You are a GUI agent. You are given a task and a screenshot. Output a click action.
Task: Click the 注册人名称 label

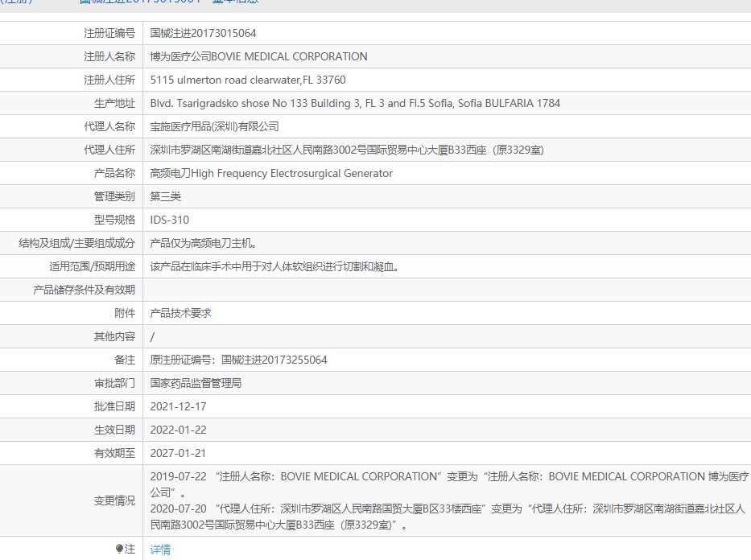[109, 56]
